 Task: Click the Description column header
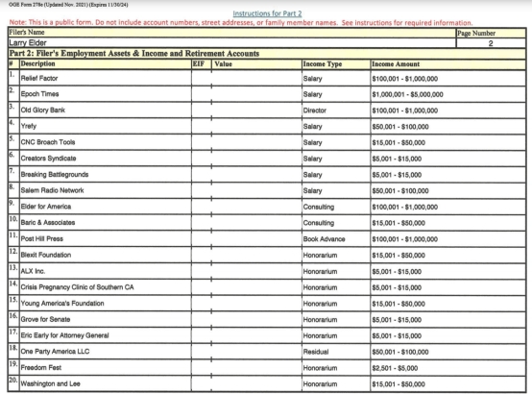point(106,63)
